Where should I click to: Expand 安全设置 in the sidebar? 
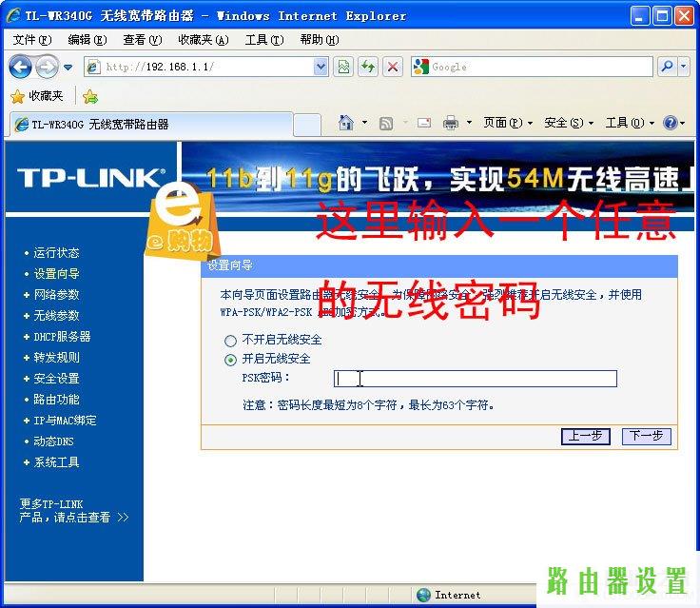click(x=56, y=379)
